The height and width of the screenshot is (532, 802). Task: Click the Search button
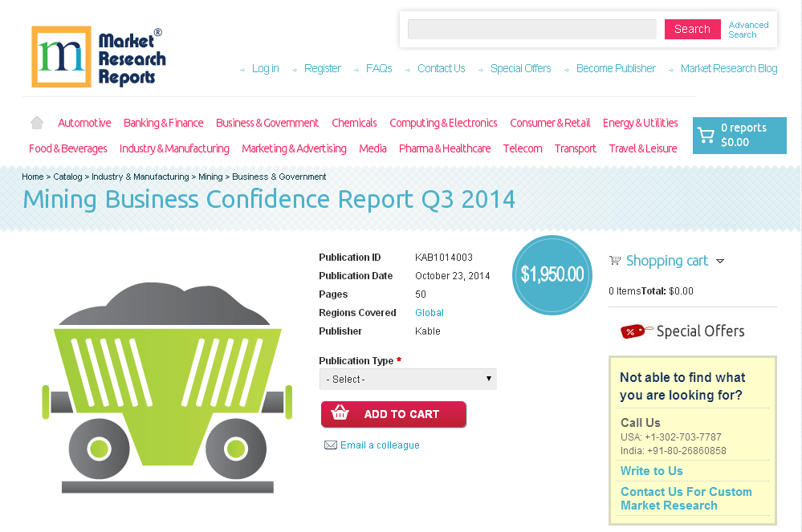point(692,28)
